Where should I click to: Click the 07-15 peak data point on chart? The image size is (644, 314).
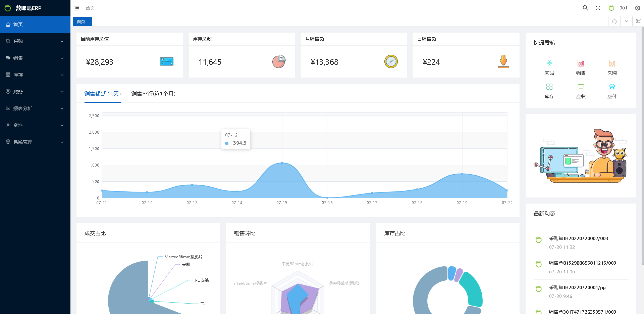coord(282,163)
